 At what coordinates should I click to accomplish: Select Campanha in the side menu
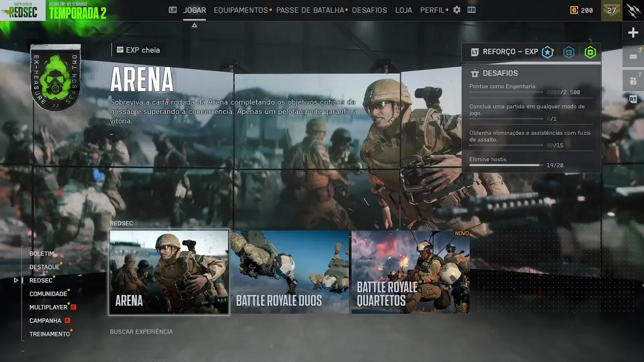(x=45, y=320)
